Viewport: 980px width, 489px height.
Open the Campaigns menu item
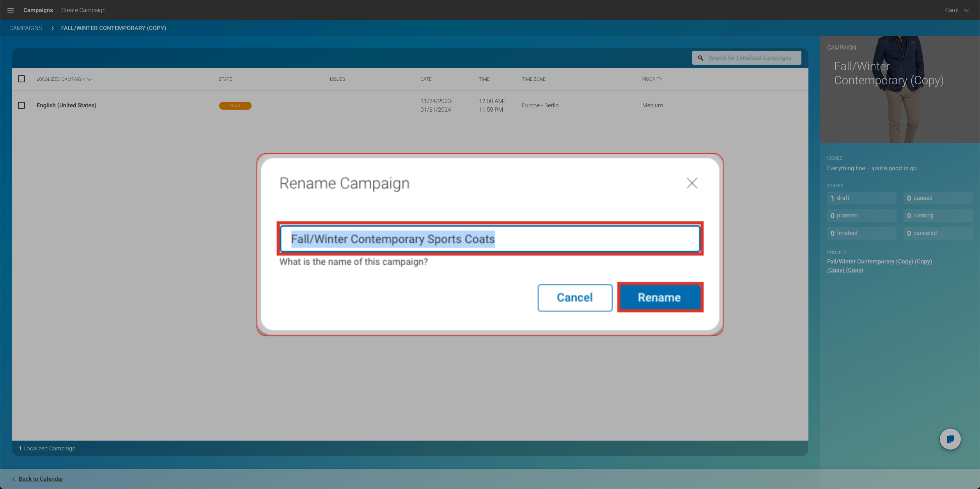38,10
